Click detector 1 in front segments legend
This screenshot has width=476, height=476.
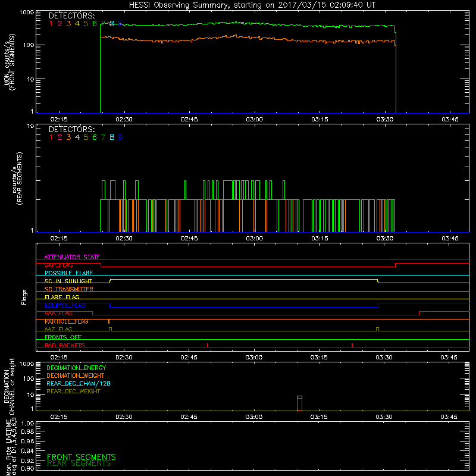(51, 24)
